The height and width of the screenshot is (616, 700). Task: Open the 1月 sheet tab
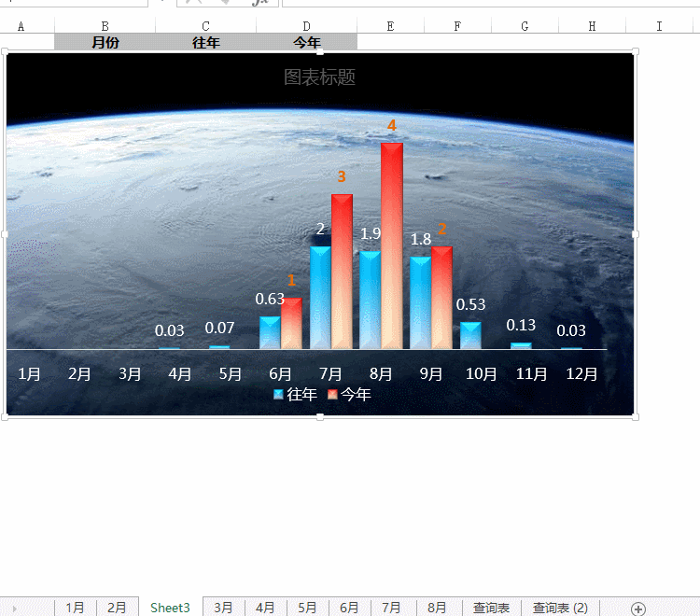click(75, 608)
